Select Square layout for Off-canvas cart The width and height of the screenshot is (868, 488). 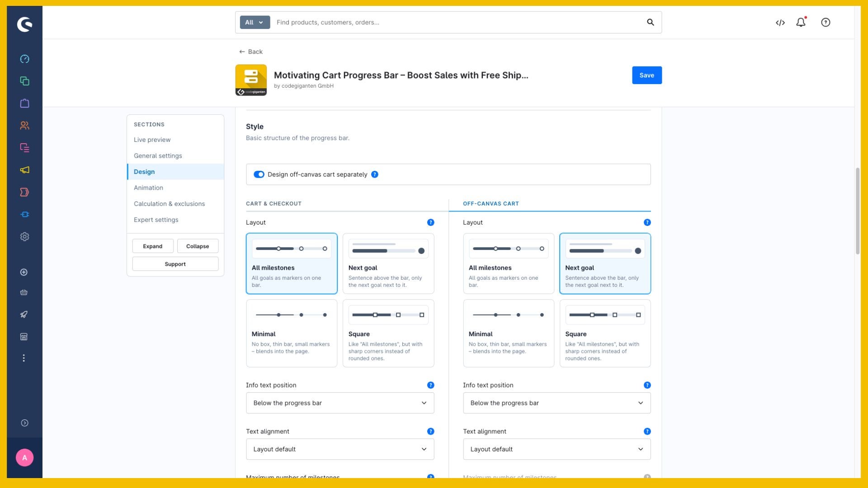click(605, 333)
